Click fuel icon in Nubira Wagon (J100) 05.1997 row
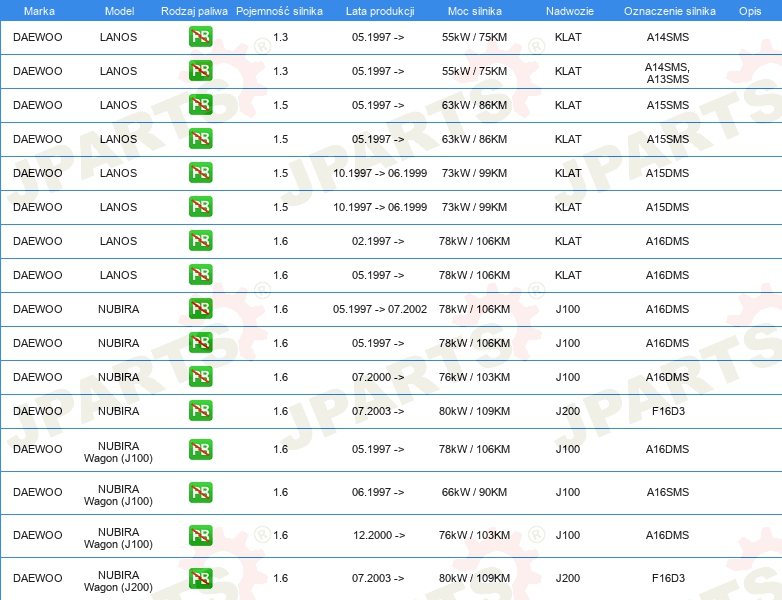Screen dimensions: 782x600 (200, 449)
